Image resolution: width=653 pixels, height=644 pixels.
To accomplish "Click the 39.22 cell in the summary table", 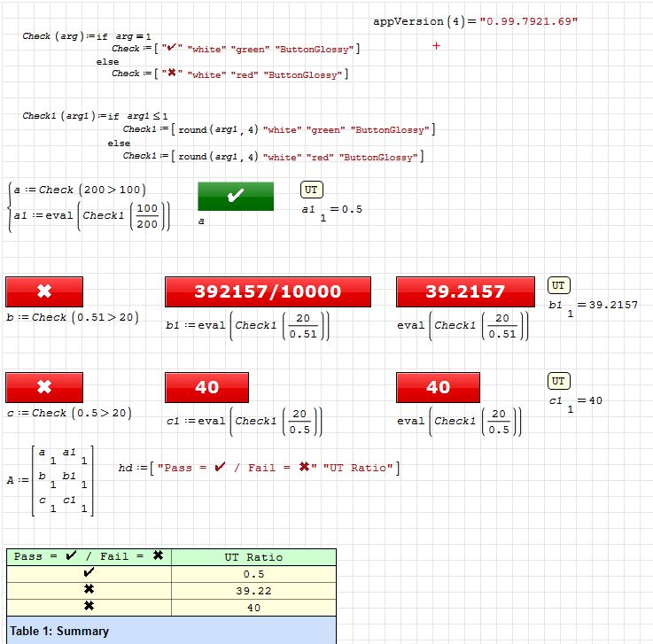I will pyautogui.click(x=253, y=590).
